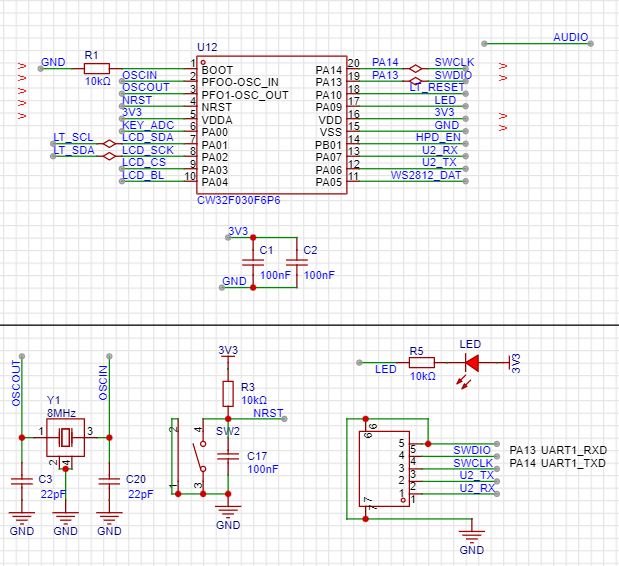Image resolution: width=619 pixels, height=566 pixels.
Task: Select the C17 capacitor symbol
Action: (228, 456)
